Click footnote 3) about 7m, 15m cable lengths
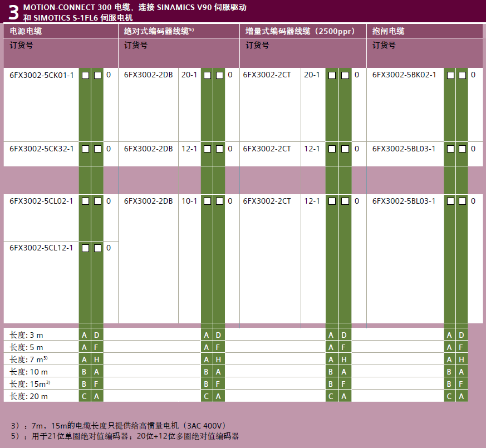Screen dimensions: 486x448 click(118, 426)
